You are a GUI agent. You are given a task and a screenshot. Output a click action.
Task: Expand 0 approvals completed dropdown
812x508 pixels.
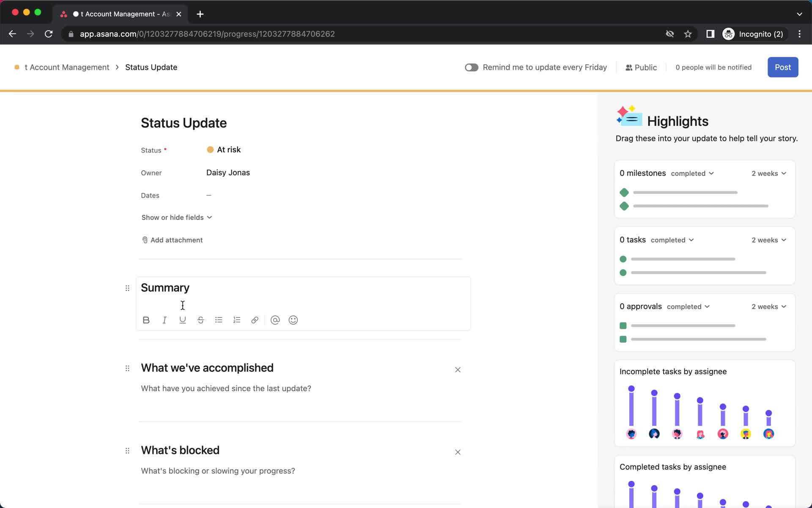(688, 306)
